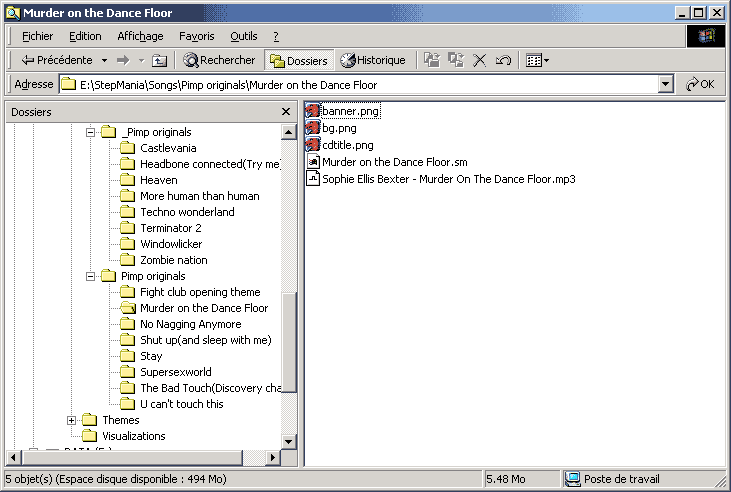Open the Fichier menu

click(37, 36)
